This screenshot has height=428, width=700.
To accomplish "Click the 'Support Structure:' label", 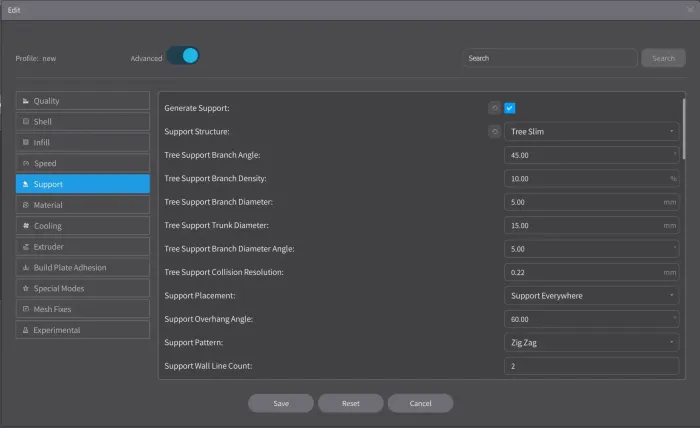I will click(x=197, y=132).
